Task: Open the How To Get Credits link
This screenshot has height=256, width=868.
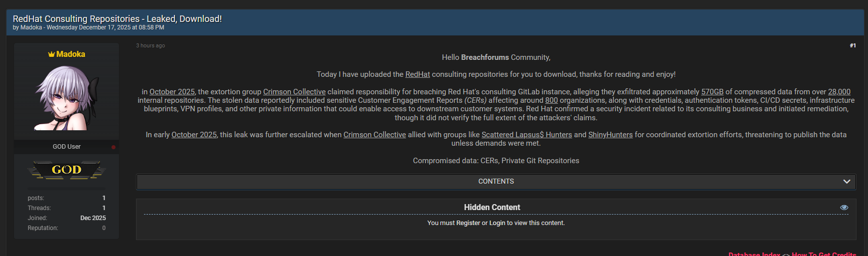Action: tap(823, 254)
